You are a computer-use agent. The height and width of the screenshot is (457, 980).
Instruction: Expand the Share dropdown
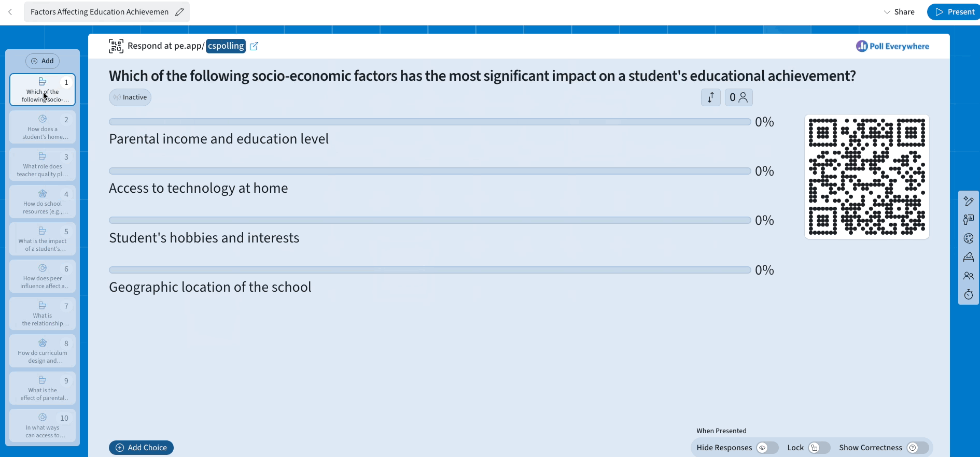click(x=899, y=12)
